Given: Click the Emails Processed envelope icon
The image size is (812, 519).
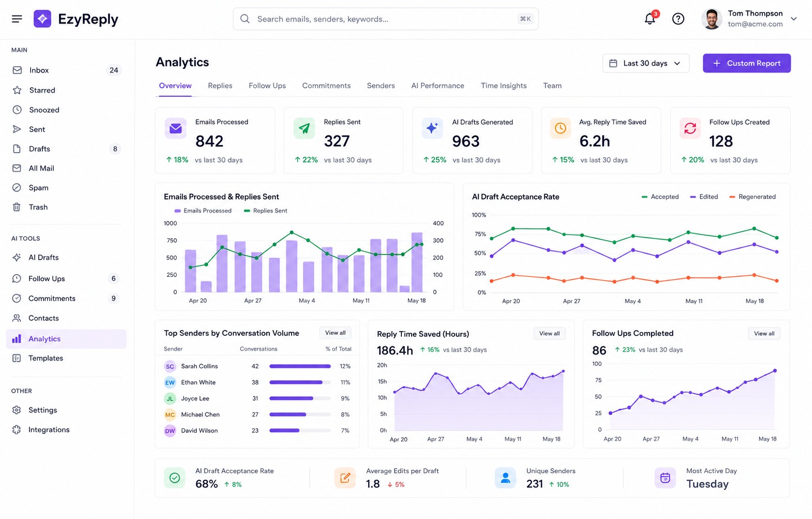Looking at the screenshot, I should click(176, 128).
